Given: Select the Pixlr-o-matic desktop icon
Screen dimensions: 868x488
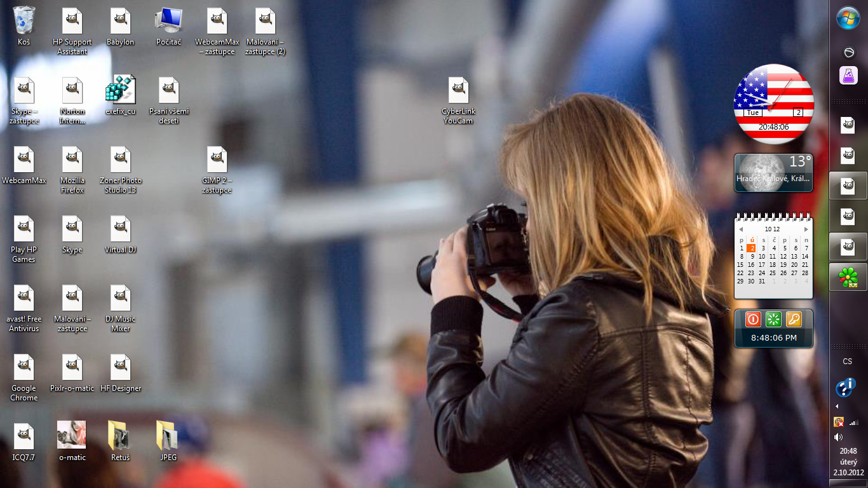Looking at the screenshot, I should (72, 367).
